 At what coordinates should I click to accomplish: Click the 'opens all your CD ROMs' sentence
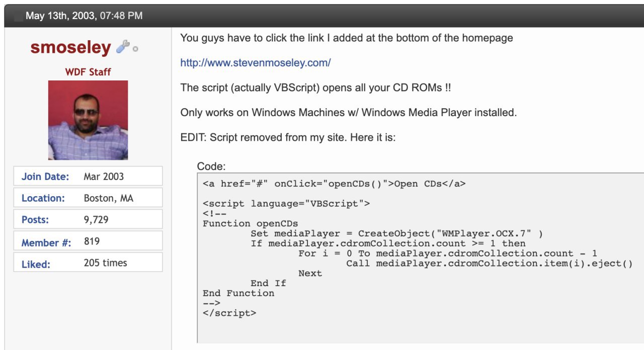coord(315,87)
